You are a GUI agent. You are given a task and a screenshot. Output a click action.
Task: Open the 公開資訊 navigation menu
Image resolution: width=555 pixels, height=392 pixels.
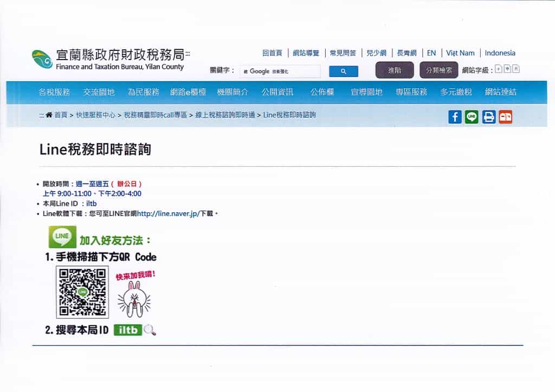pyautogui.click(x=277, y=92)
